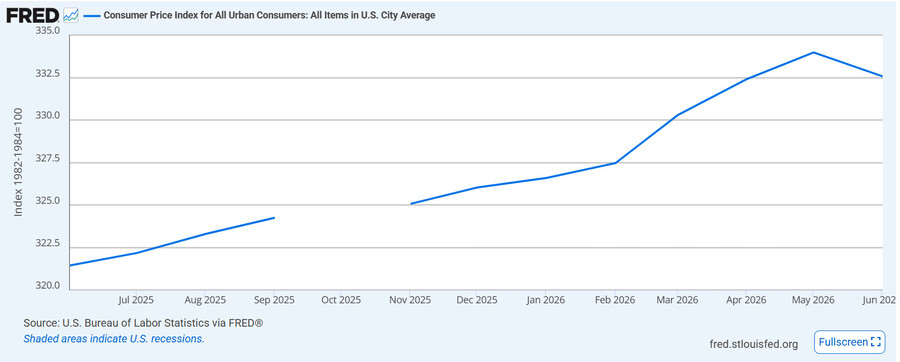This screenshot has height=362, width=900.
Task: Click 'Shaded areas indicate U.S. recessions.' note
Action: pyautogui.click(x=114, y=339)
